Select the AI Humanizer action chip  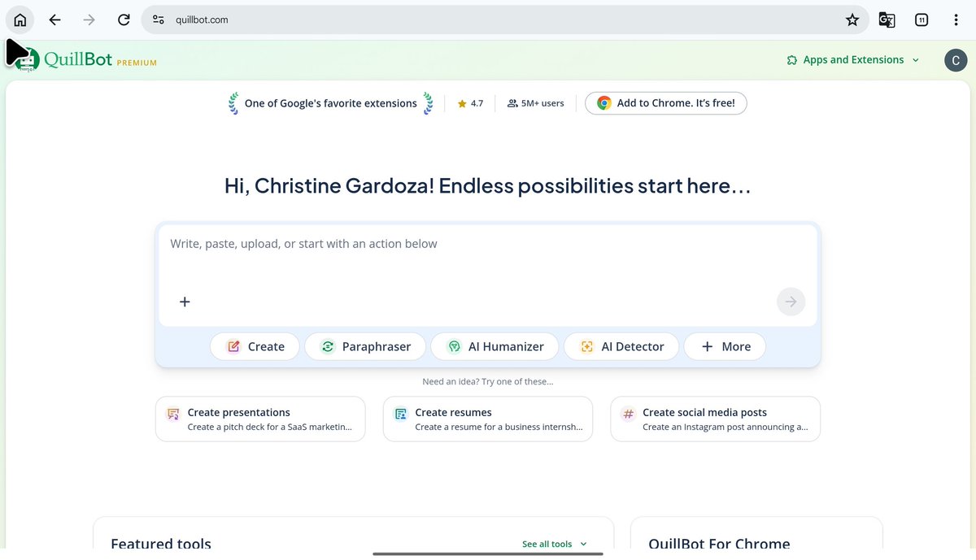click(x=495, y=346)
